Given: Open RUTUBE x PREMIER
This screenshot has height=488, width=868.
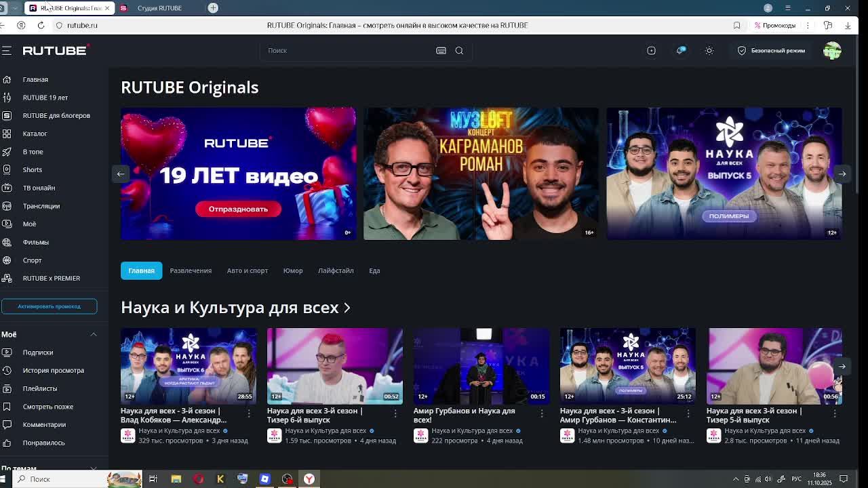Looking at the screenshot, I should click(51, 278).
